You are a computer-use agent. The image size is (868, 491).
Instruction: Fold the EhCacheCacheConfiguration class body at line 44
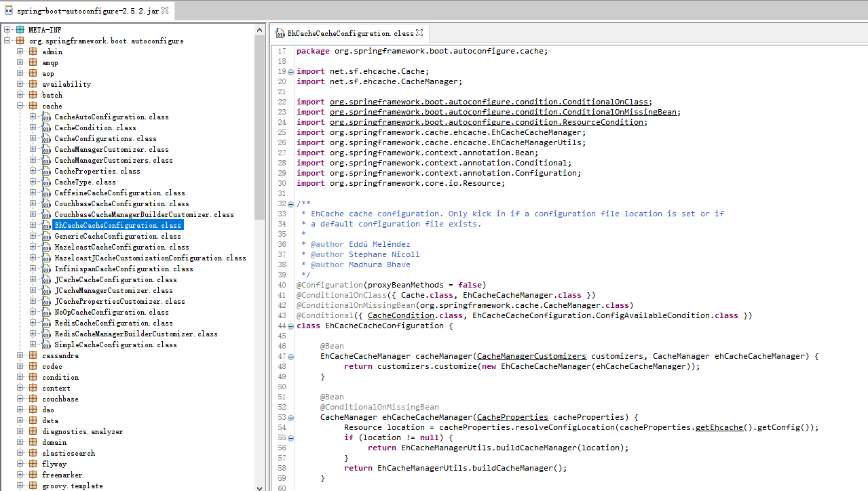coord(291,326)
